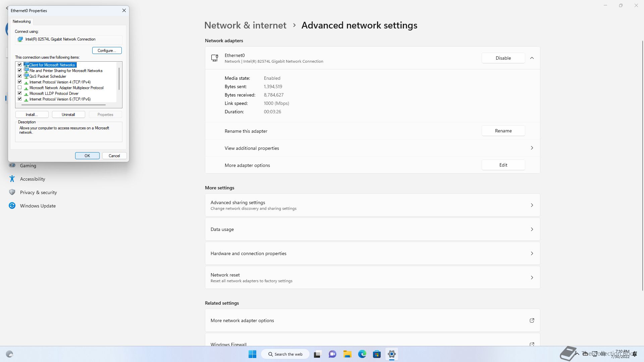Click the vertical scrollbar in the items list
Viewport: 644px width, 362px height.
pyautogui.click(x=119, y=79)
